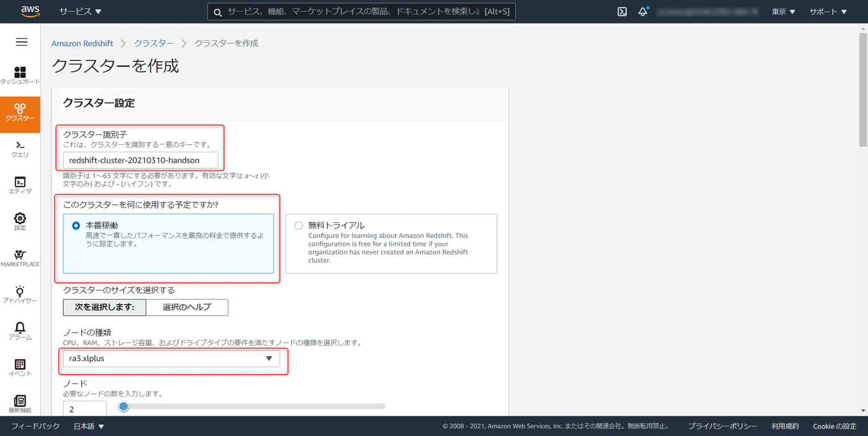Go to Amazon Redshift breadcrumb link
This screenshot has width=868, height=436.
(x=82, y=43)
